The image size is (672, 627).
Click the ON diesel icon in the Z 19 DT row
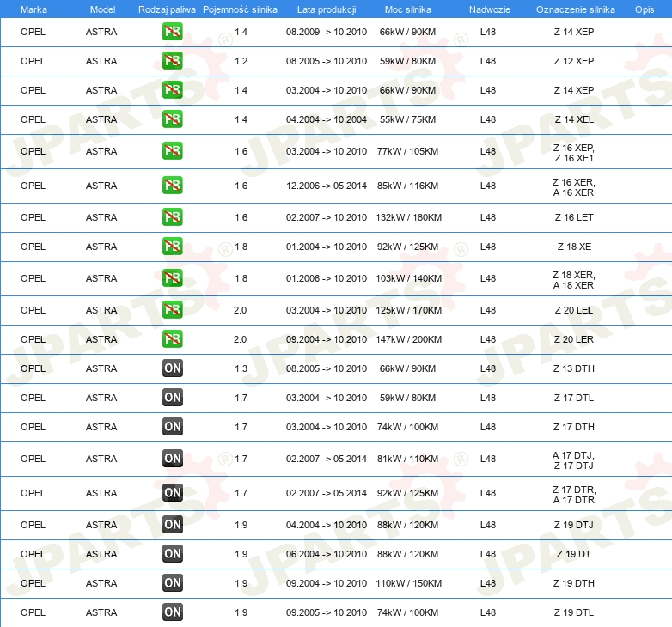tap(172, 554)
